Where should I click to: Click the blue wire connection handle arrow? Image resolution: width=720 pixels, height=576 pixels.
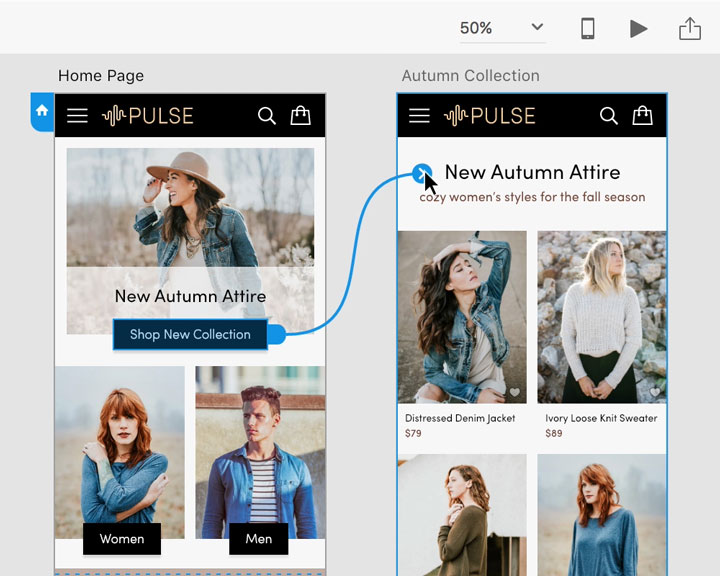tap(422, 173)
